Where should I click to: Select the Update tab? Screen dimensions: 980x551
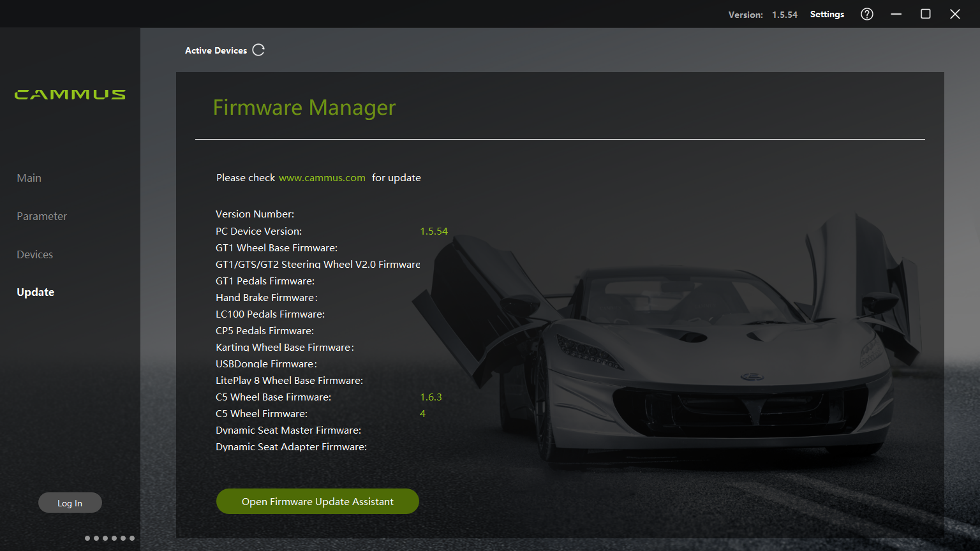pos(35,292)
